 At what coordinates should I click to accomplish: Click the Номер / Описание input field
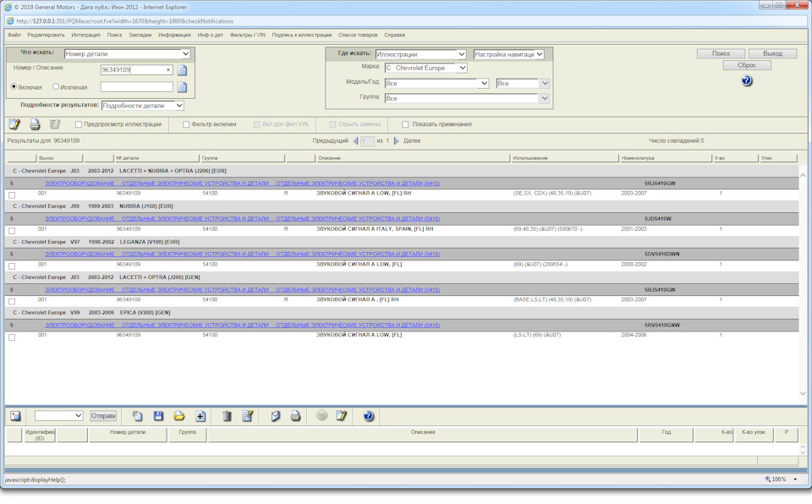(x=132, y=70)
